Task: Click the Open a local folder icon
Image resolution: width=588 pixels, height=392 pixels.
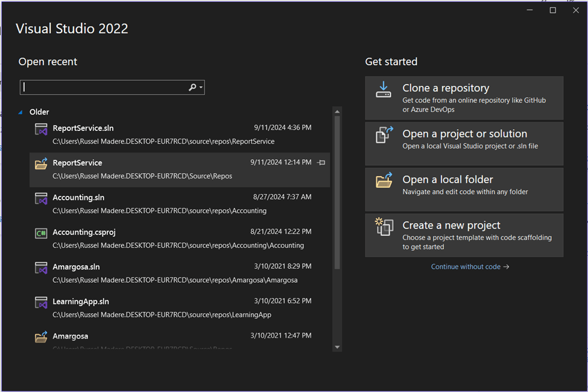Action: point(384,181)
